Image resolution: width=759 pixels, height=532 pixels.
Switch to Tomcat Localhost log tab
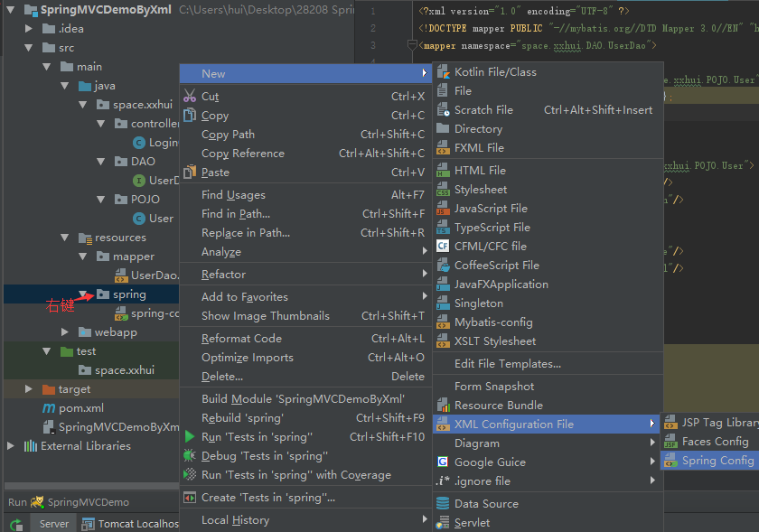[131, 524]
